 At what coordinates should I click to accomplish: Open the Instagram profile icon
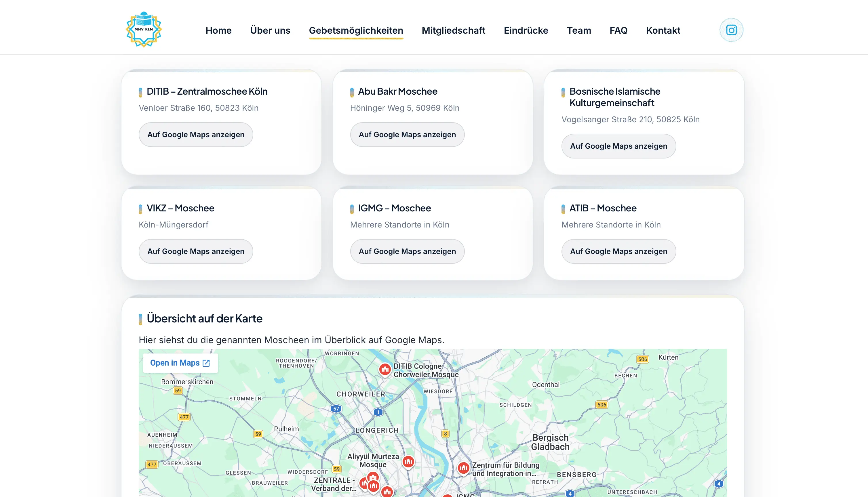click(731, 30)
